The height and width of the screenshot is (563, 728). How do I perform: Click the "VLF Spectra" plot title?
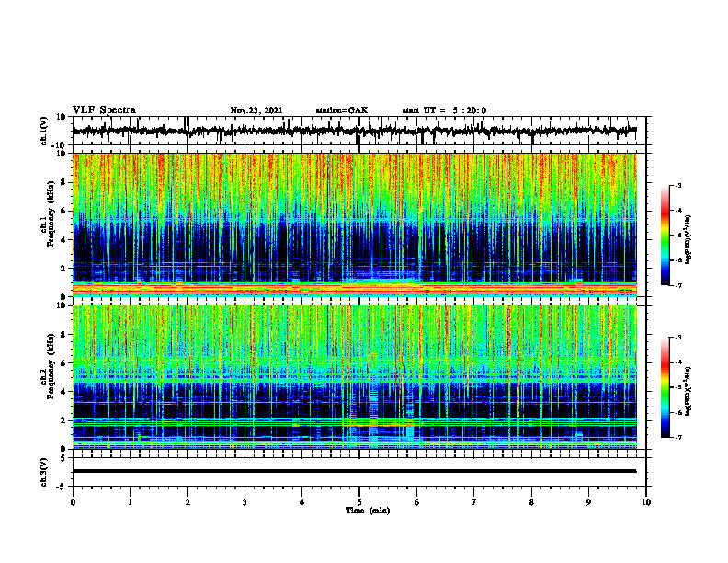point(104,110)
